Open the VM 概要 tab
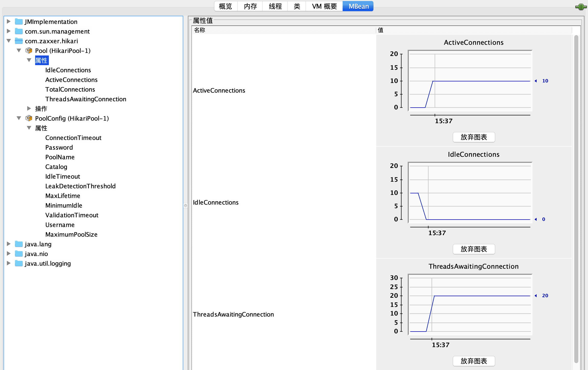The image size is (588, 370). point(324,6)
